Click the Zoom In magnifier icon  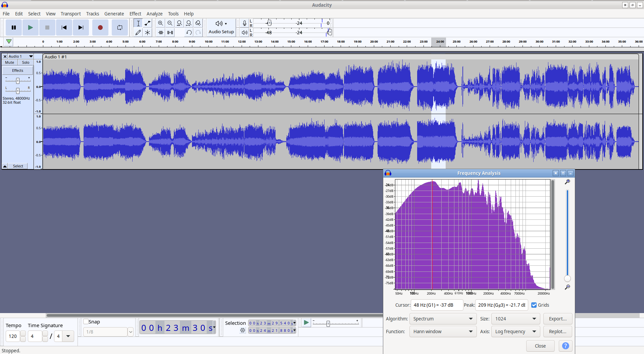point(161,23)
